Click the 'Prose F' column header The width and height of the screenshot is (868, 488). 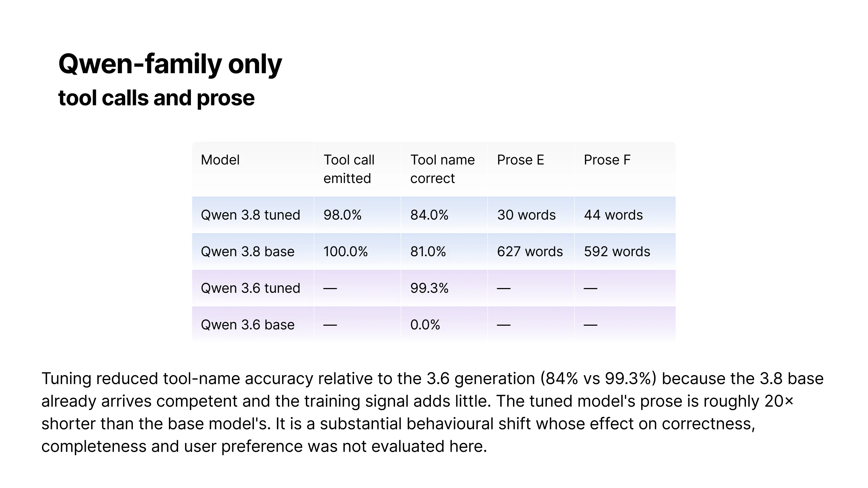pos(607,160)
